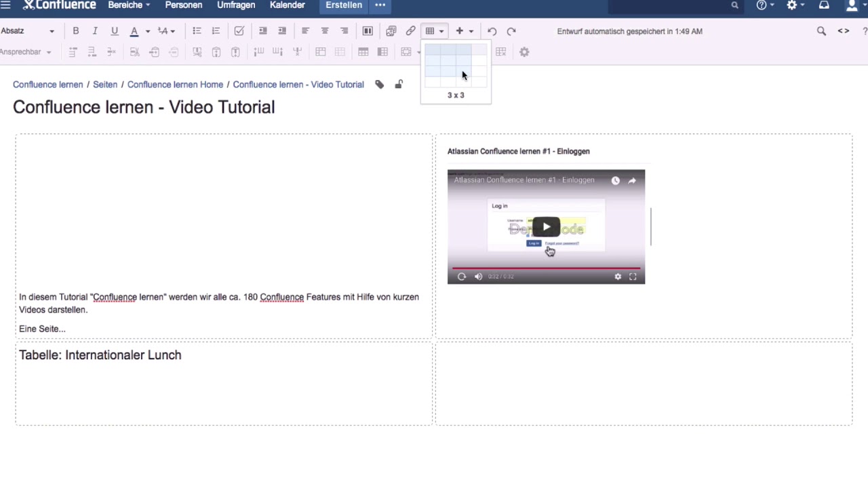The width and height of the screenshot is (868, 488).
Task: Delete the current table row
Action: tap(111, 52)
